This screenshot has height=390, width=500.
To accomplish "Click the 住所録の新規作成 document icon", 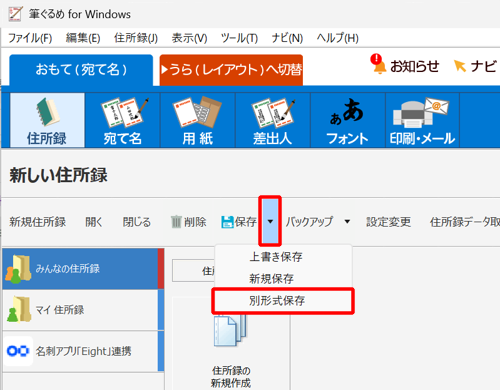I will 231,350.
